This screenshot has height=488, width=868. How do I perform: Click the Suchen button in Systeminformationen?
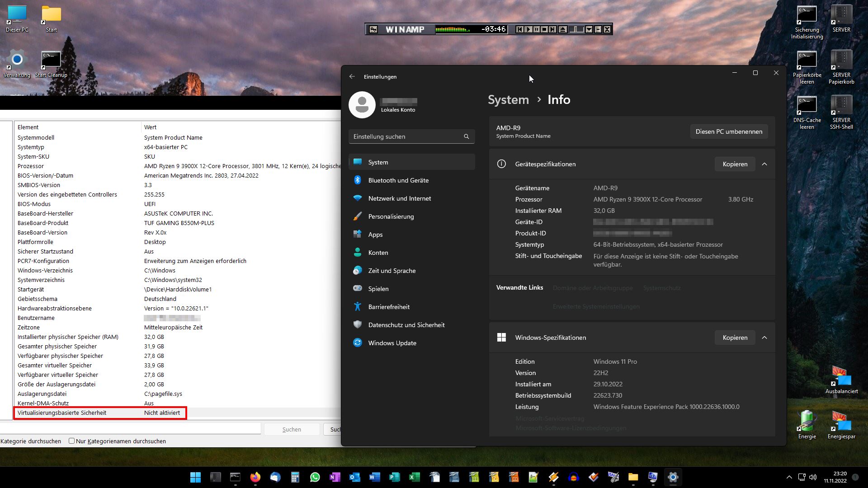(292, 429)
